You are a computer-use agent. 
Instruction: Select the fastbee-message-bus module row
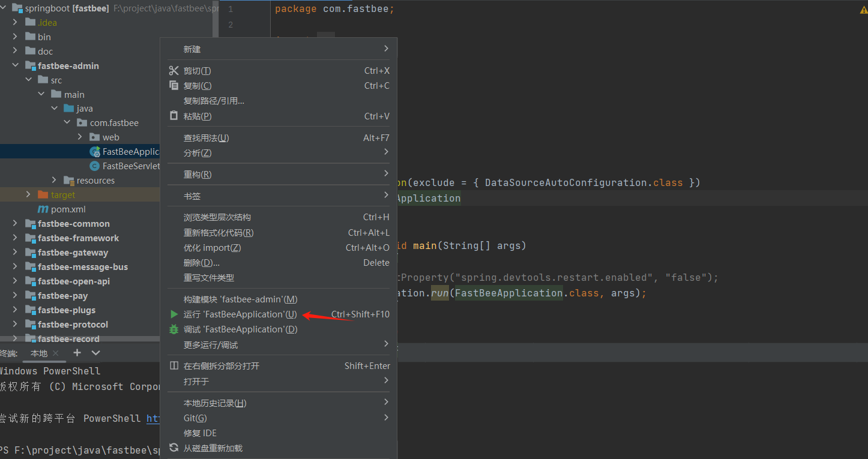click(x=80, y=267)
